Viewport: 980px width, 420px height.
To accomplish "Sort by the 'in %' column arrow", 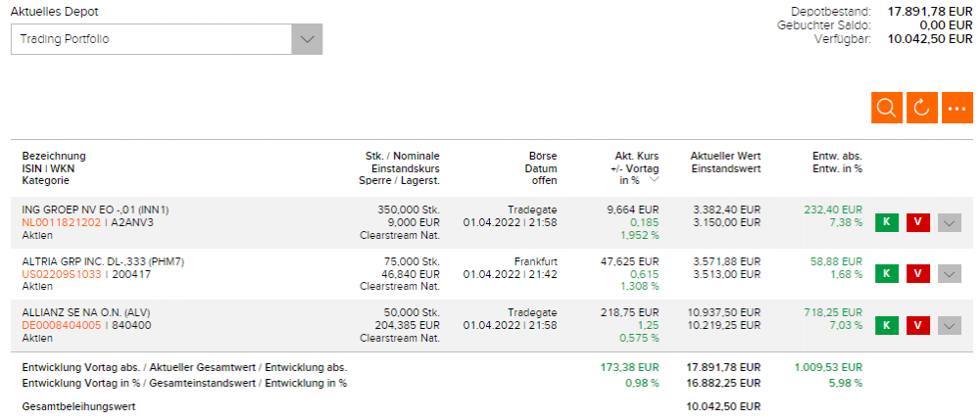I will tap(655, 181).
